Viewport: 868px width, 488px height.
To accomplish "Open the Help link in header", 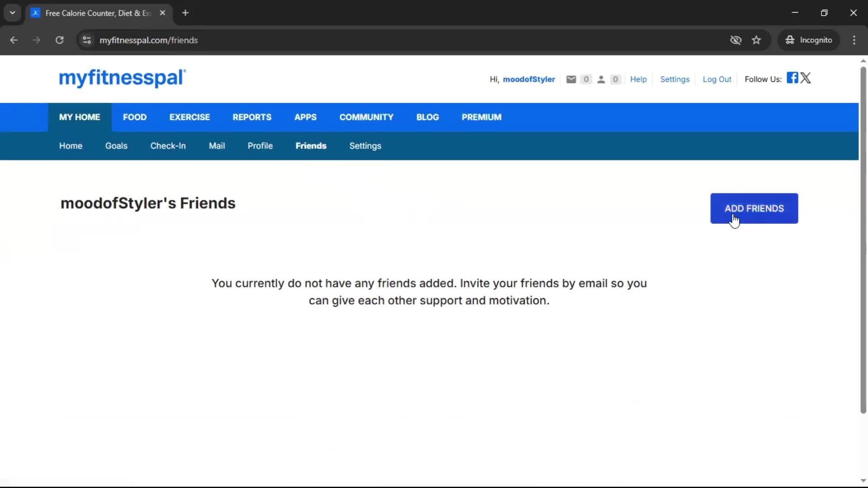I will tap(638, 80).
